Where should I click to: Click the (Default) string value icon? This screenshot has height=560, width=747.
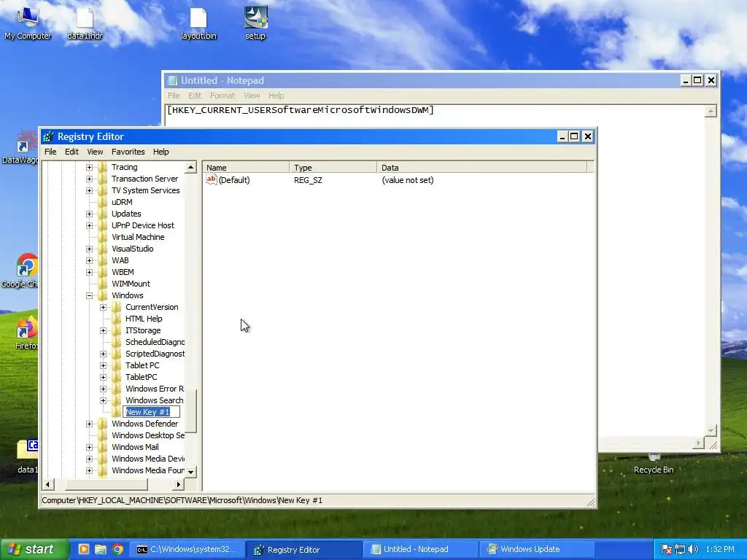point(211,179)
